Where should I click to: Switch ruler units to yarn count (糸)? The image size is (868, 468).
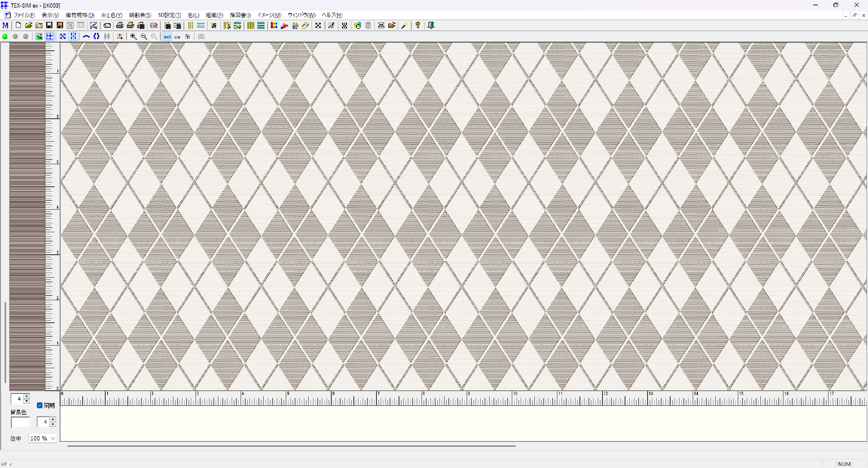pyautogui.click(x=188, y=36)
